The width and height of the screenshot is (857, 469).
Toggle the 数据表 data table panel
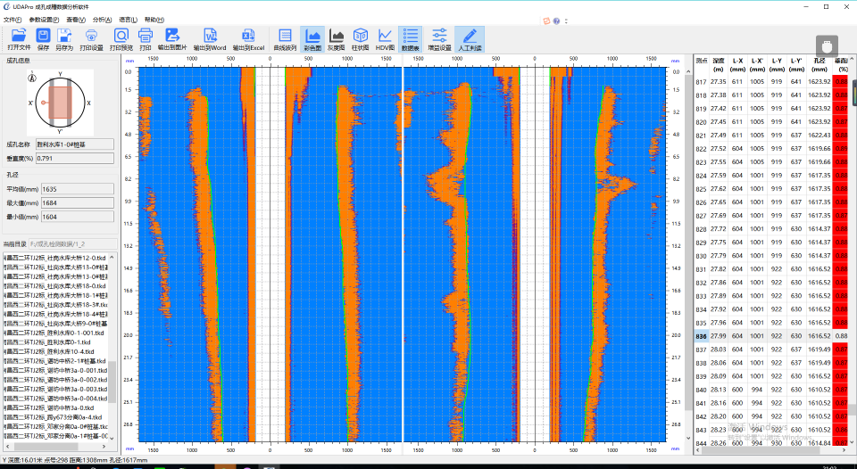(410, 38)
